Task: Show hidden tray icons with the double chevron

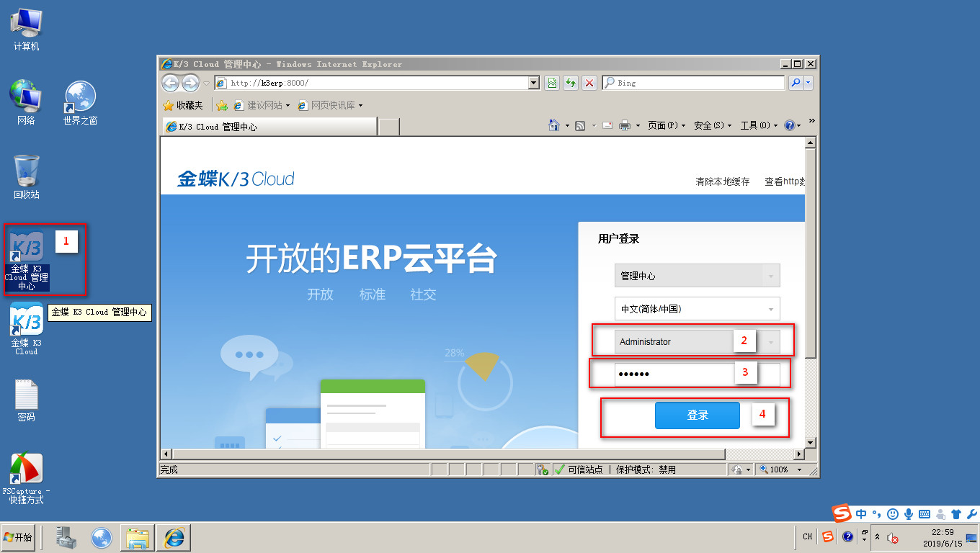Action: [x=877, y=537]
